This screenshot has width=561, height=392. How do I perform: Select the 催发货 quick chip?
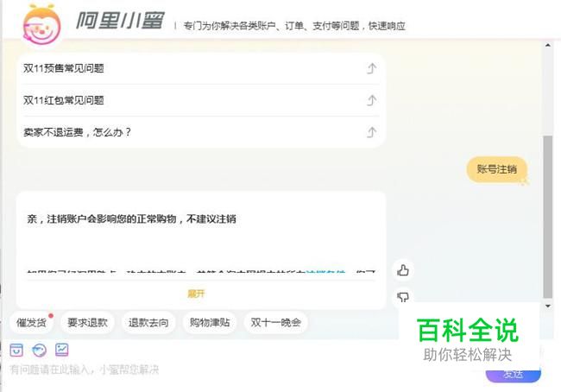[x=31, y=323]
